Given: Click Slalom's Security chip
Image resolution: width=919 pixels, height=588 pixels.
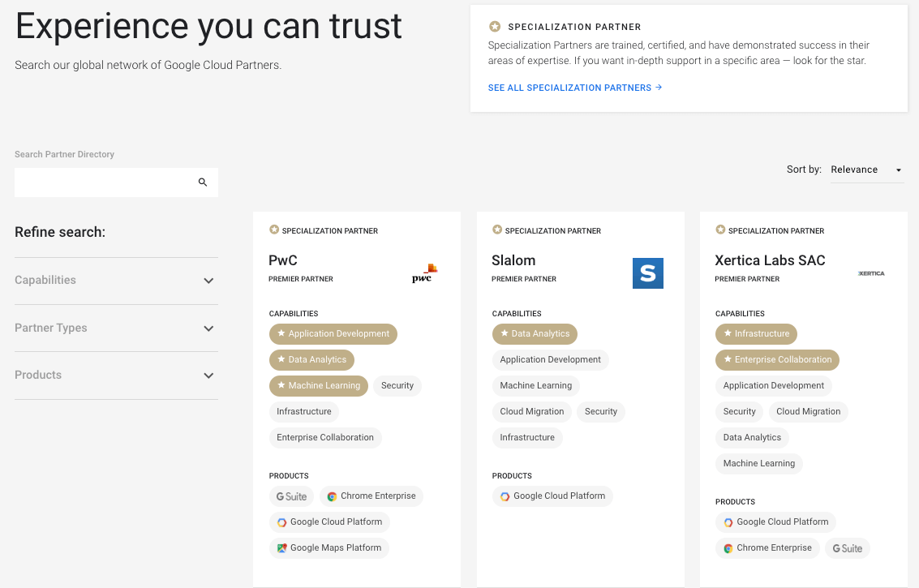Looking at the screenshot, I should pos(601,411).
